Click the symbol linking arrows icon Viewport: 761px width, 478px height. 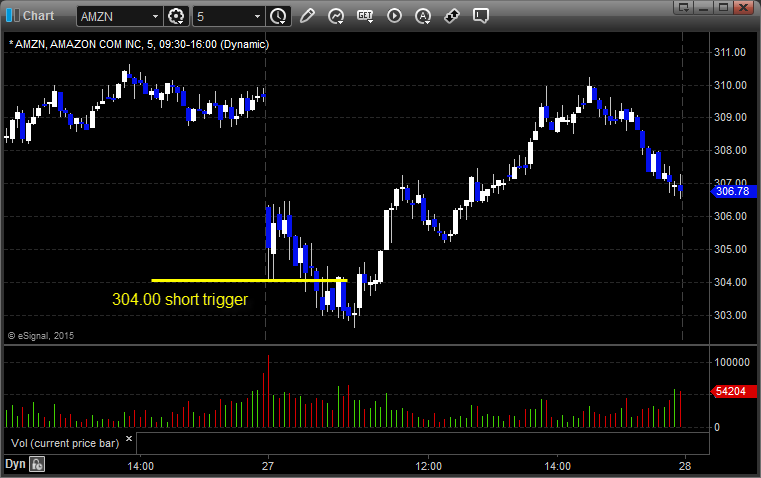[x=452, y=16]
